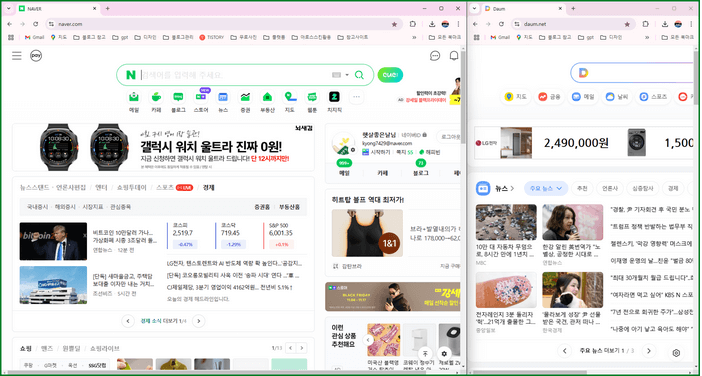
Task: Open Daum 스포츠 shortcut
Action: pyautogui.click(x=653, y=96)
